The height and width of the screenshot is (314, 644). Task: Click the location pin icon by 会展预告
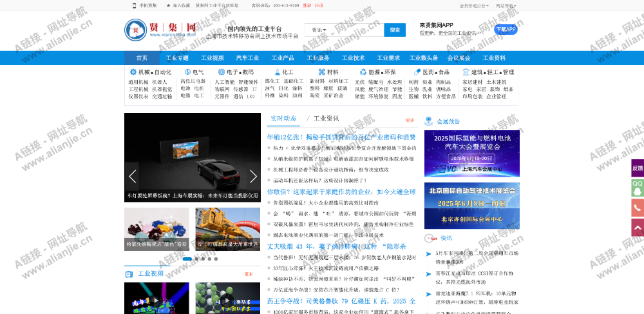coord(429,121)
